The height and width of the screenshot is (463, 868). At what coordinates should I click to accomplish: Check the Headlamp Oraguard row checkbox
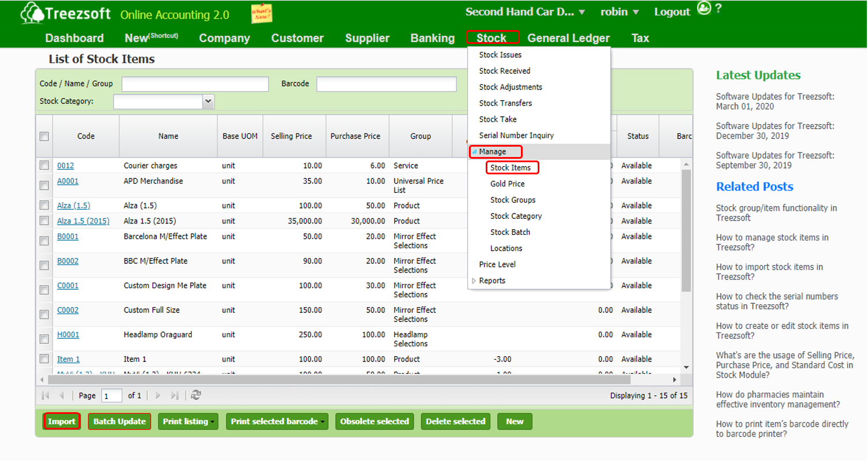[44, 339]
